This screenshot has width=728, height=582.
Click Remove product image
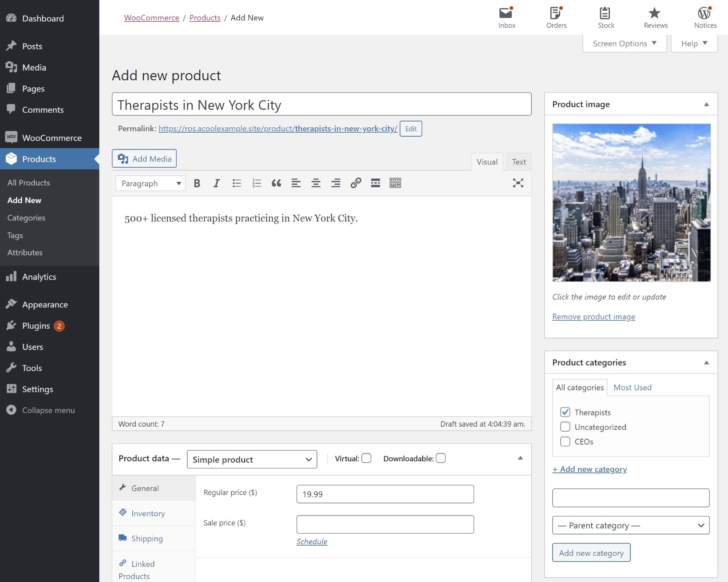coord(593,316)
